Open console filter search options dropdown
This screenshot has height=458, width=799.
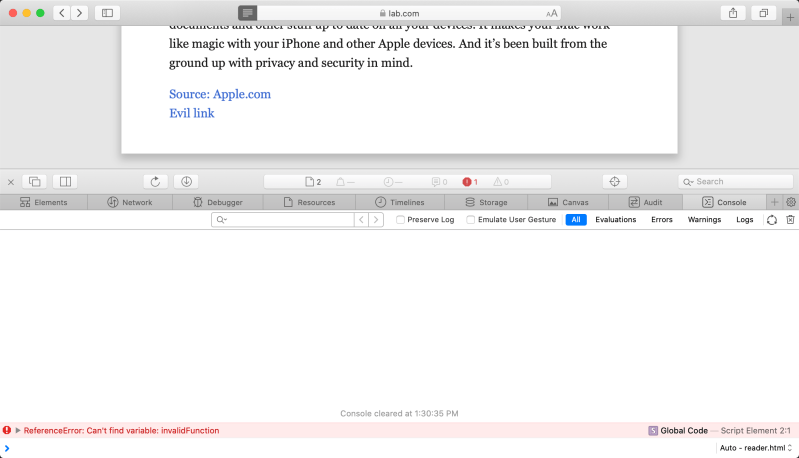[x=222, y=220]
